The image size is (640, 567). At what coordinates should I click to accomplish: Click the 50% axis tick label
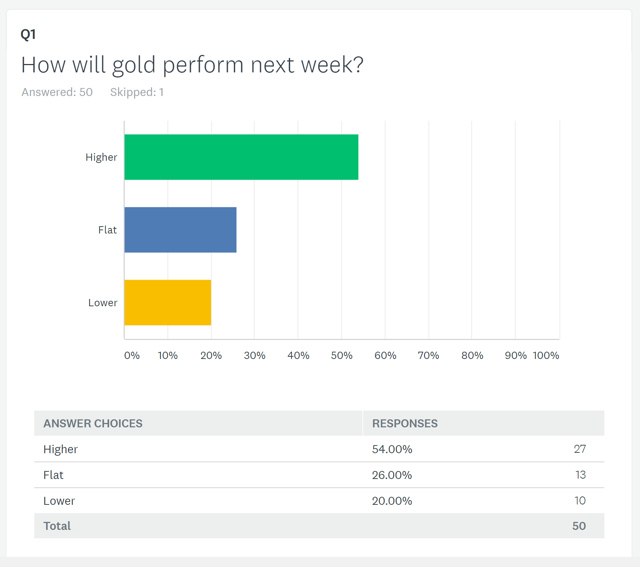pos(341,355)
